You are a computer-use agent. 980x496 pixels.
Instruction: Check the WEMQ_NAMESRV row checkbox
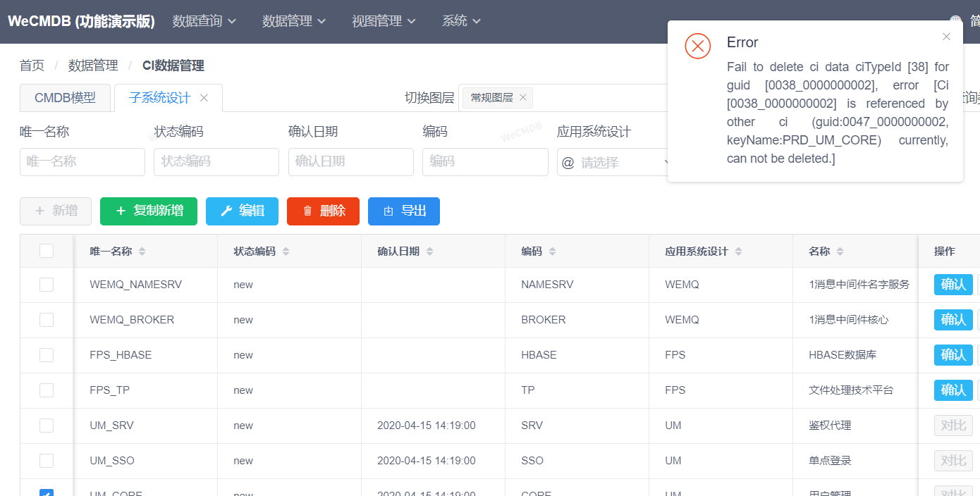47,285
